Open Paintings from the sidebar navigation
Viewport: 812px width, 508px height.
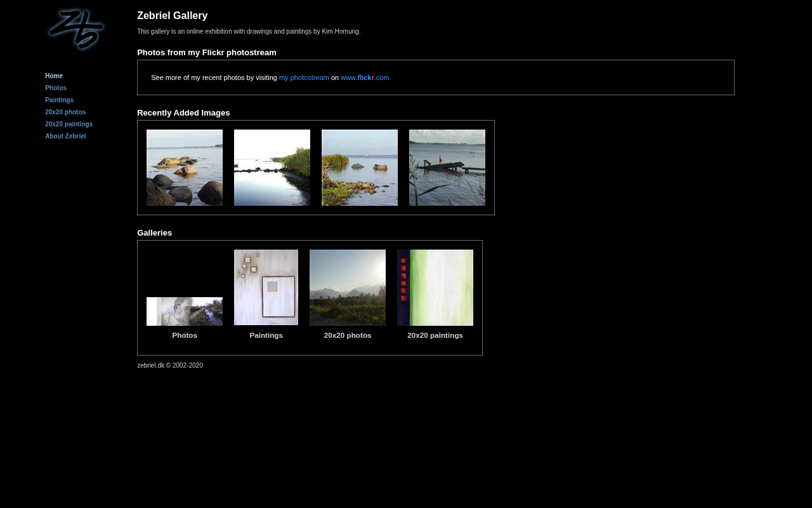point(59,100)
